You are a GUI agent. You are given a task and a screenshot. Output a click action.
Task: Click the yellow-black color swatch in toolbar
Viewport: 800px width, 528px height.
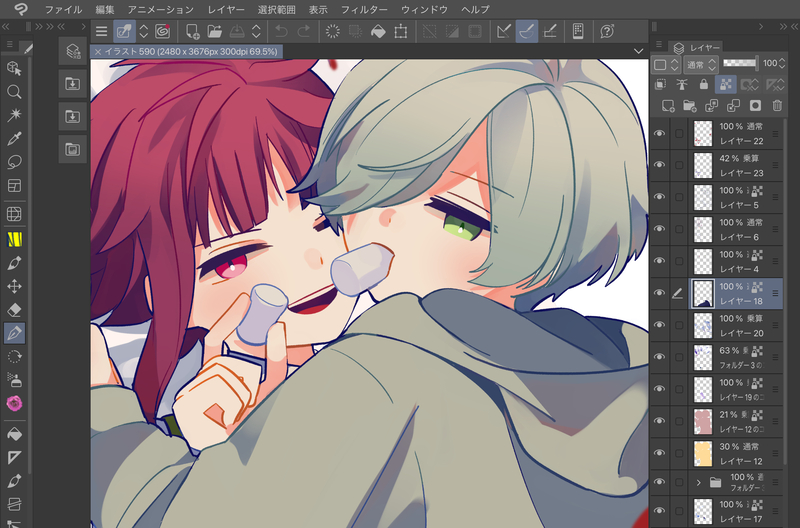click(x=14, y=239)
